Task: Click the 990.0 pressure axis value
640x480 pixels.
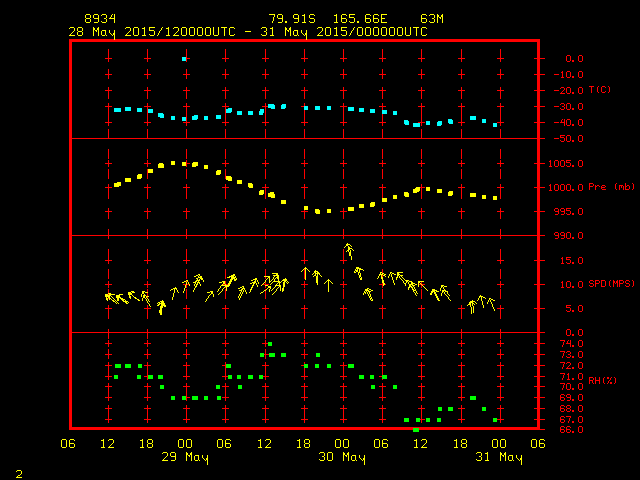Action: [x=568, y=236]
